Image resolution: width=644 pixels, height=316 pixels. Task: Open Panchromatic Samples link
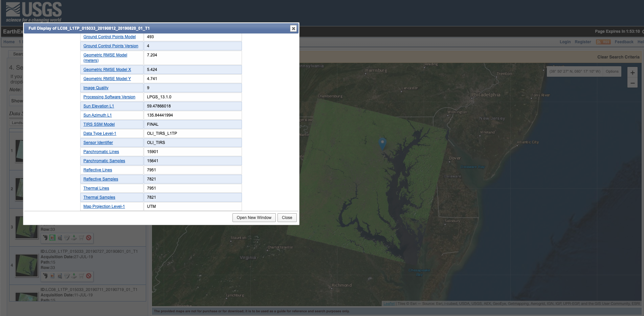point(104,161)
